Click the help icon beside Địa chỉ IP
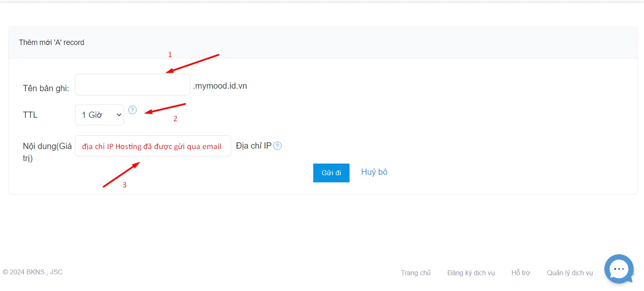 277,146
